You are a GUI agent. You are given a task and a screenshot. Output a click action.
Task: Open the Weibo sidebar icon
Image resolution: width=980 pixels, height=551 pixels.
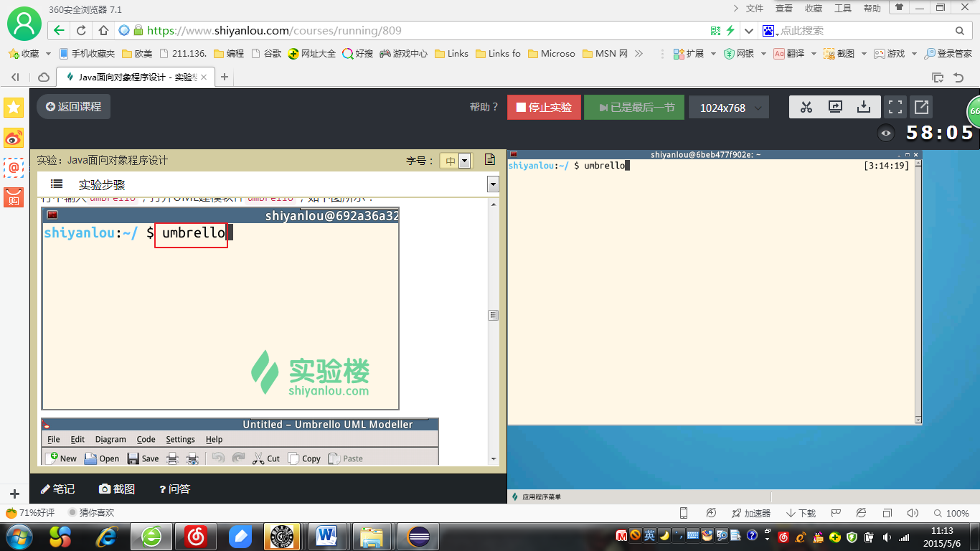(14, 138)
